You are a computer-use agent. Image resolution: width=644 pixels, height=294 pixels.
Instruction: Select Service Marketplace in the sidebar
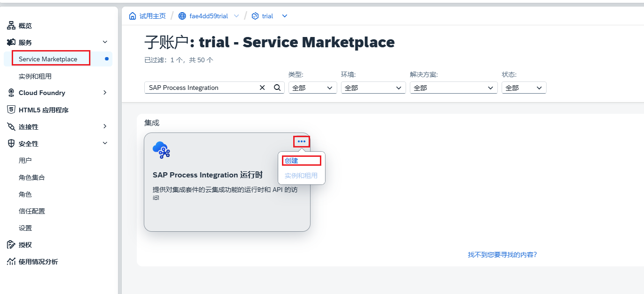point(48,59)
